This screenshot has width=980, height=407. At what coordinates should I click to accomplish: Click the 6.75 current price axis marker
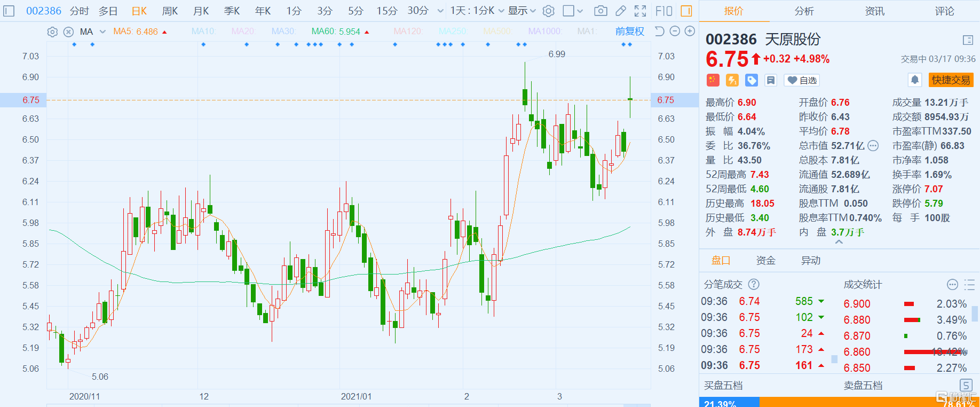click(x=23, y=100)
